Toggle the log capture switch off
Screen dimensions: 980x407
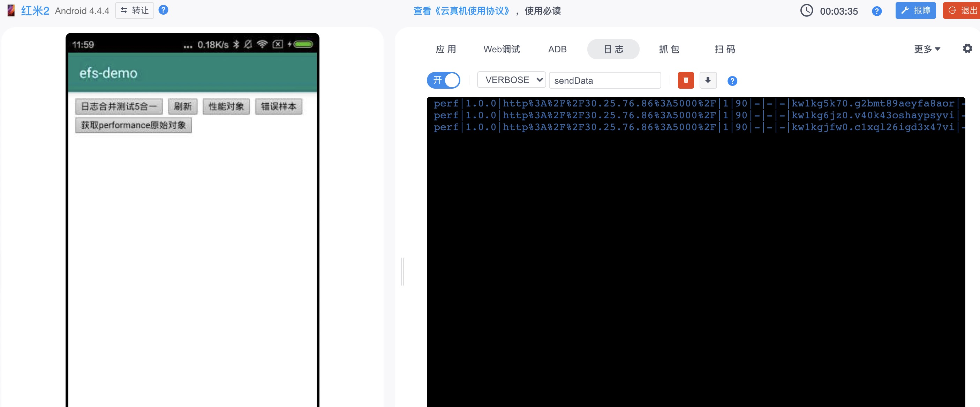[444, 80]
